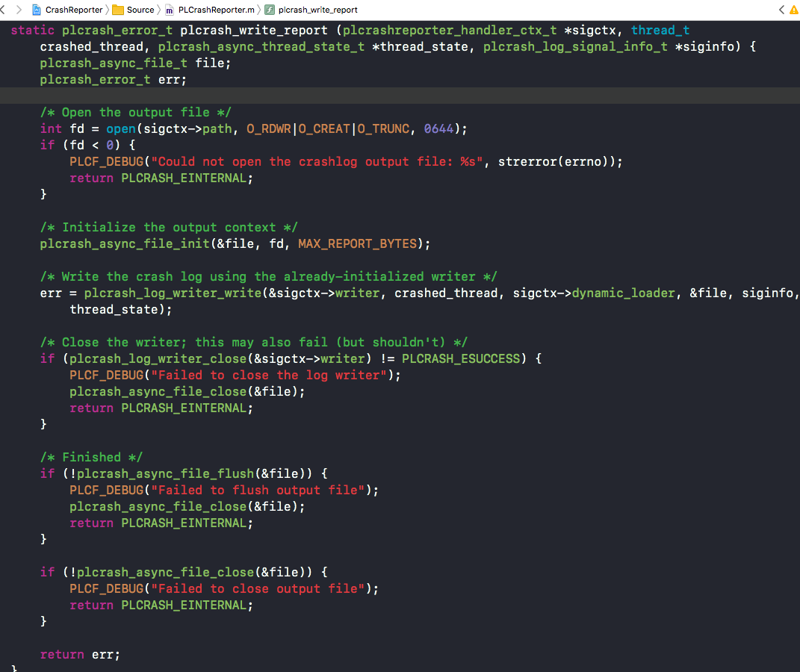800x672 pixels.
Task: Click the plcrash_log_writer_write call
Action: (x=173, y=293)
